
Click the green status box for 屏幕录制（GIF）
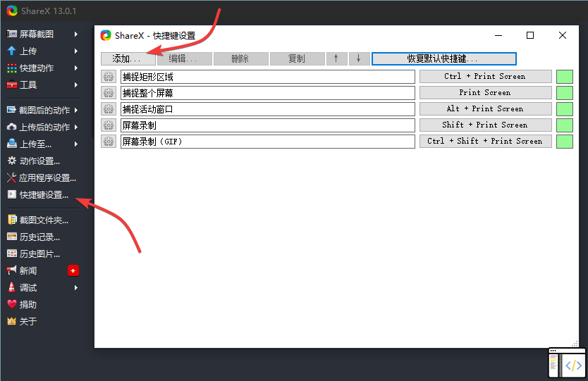pyautogui.click(x=564, y=142)
